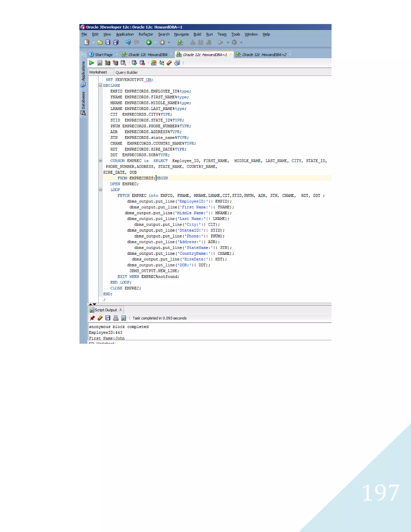Run Statement with green play icon
This screenshot has height=532, width=411.
(92, 63)
